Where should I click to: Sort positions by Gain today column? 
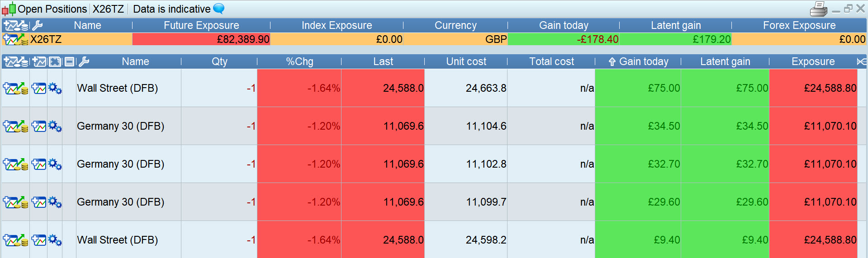point(643,61)
